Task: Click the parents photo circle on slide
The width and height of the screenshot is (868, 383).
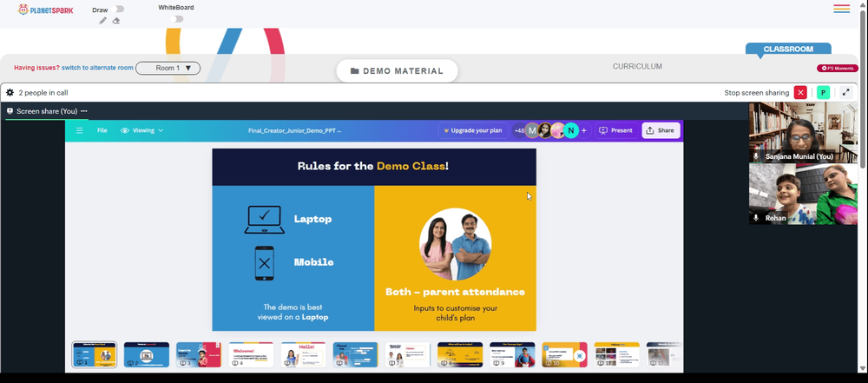Action: tap(455, 244)
